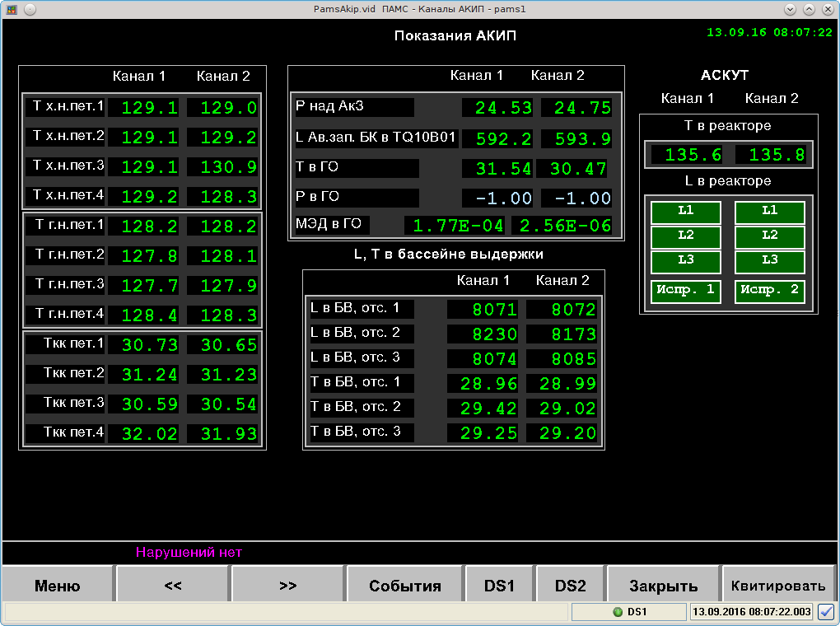Acknowledge alarms with Квитировать button
Image resolution: width=840 pixels, height=626 pixels.
tap(779, 586)
